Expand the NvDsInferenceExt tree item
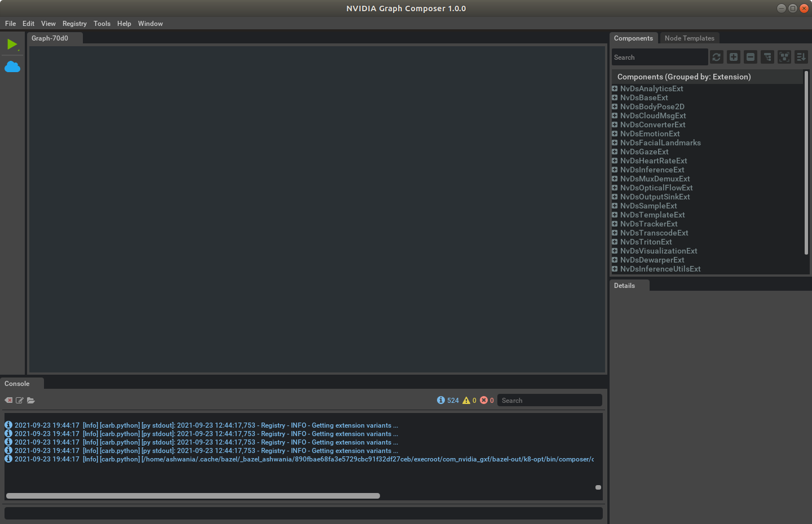The height and width of the screenshot is (524, 812). click(615, 170)
